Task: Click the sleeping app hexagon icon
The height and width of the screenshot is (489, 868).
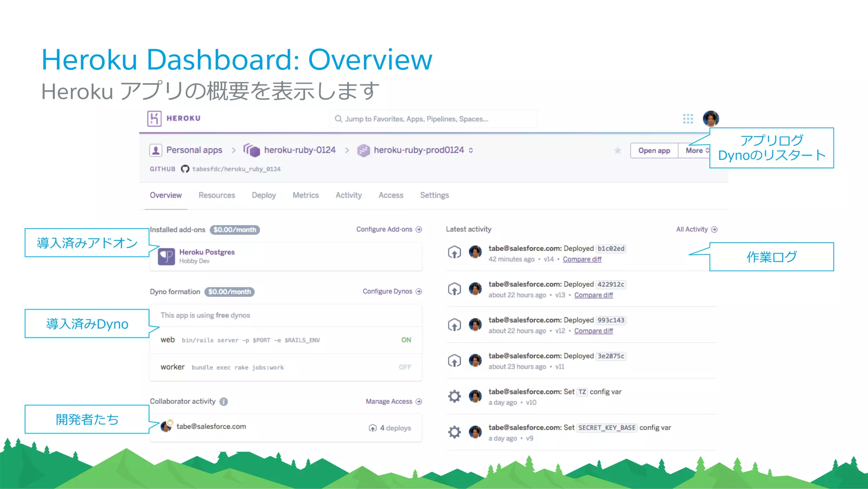Action: pos(363,150)
